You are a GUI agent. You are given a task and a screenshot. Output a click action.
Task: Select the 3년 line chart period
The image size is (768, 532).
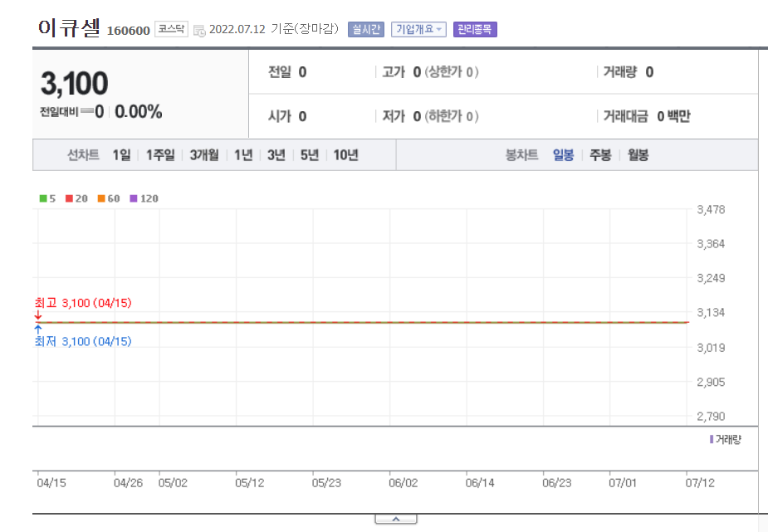[276, 155]
